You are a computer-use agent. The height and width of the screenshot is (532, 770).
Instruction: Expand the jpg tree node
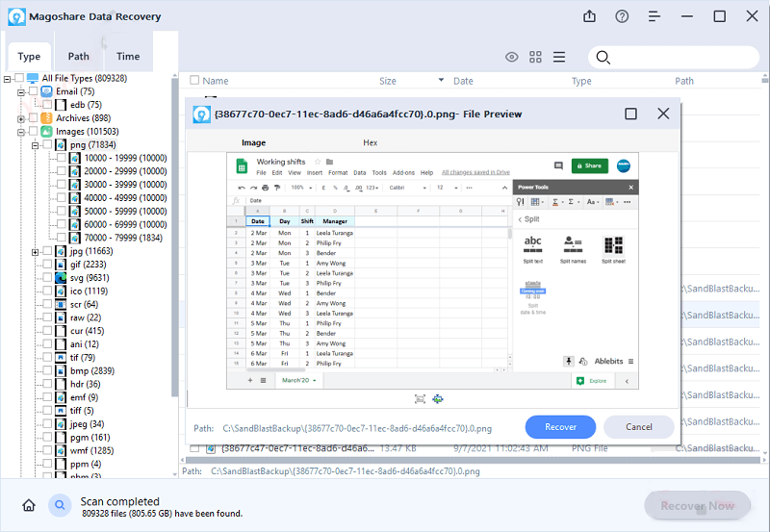point(35,252)
